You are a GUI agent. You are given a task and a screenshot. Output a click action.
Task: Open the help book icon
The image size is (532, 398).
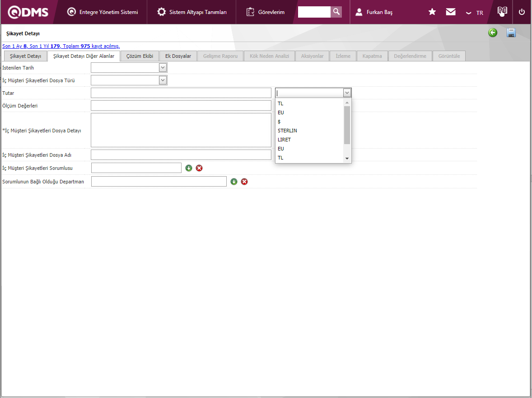coord(502,11)
